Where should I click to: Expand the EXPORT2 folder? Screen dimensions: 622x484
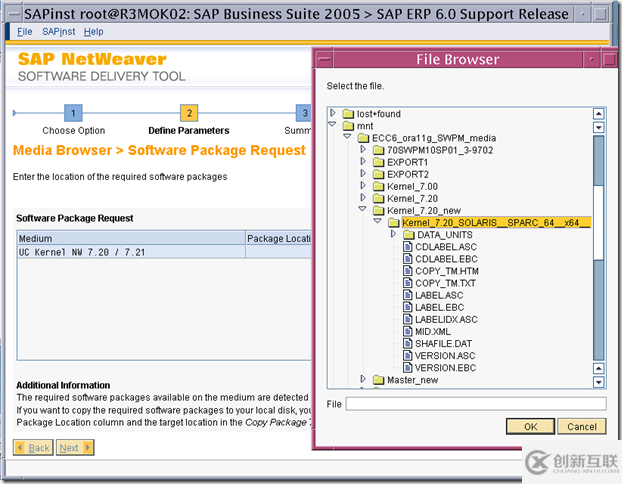click(x=363, y=173)
